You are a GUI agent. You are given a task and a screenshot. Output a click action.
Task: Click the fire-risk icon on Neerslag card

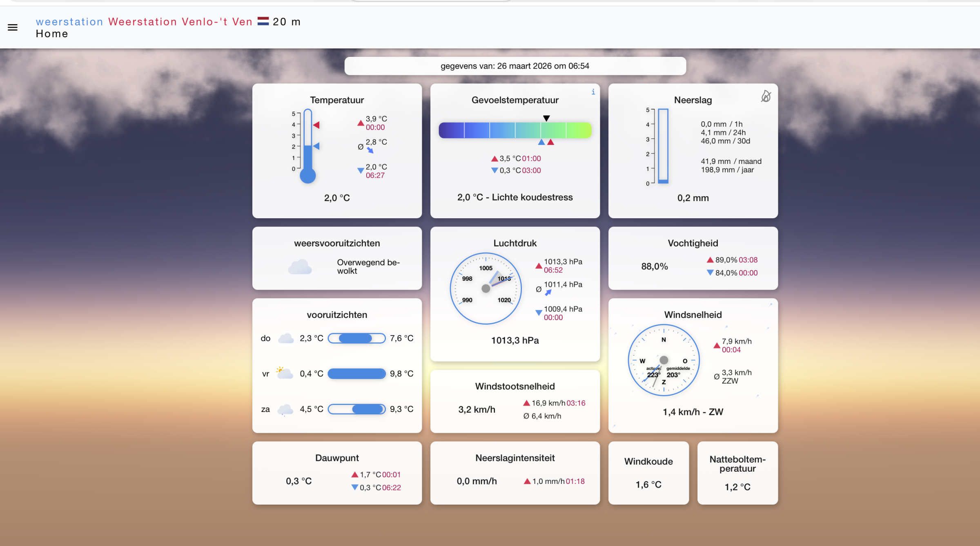point(766,96)
